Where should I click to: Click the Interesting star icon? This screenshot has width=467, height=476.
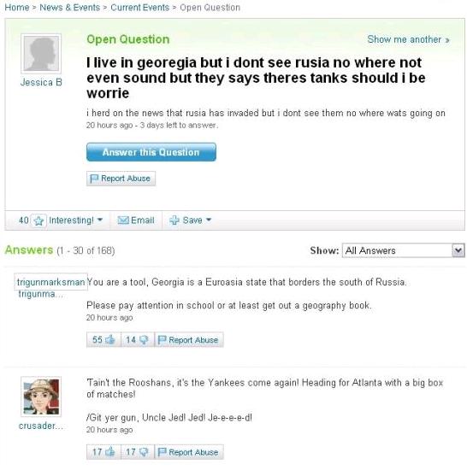coord(38,220)
